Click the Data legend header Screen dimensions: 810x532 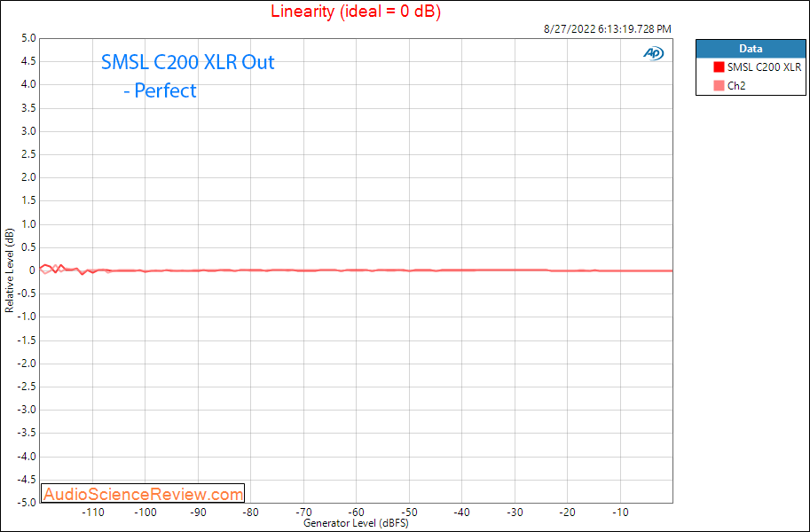point(751,49)
